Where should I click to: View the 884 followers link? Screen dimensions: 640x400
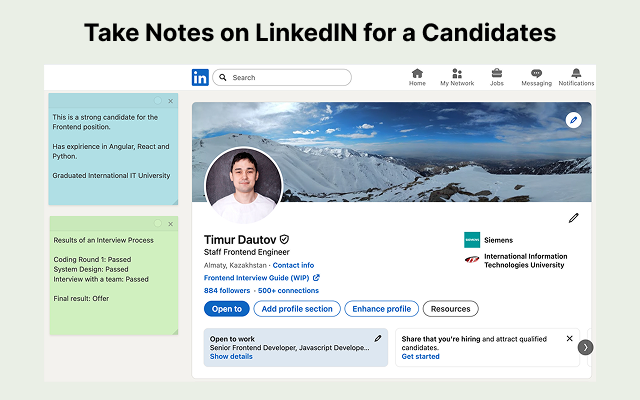point(227,291)
